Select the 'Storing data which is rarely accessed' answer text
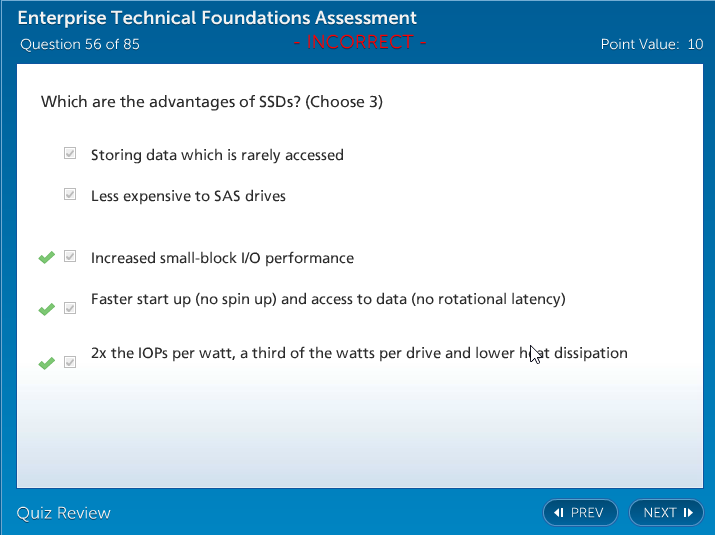 point(217,155)
